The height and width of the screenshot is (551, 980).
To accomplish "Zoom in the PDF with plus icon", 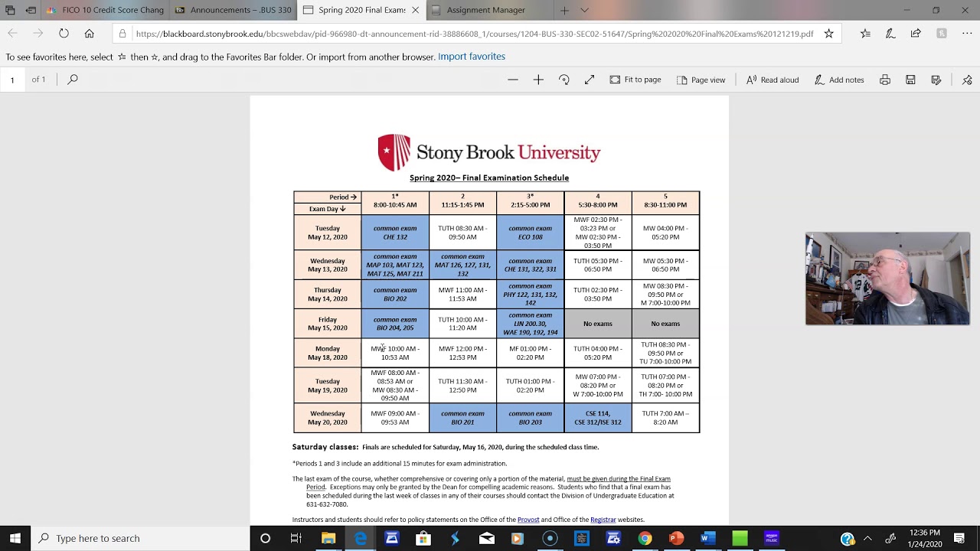I will (538, 80).
